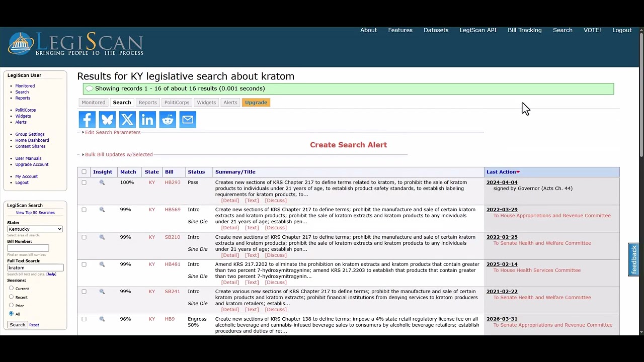644x362 pixels.
Task: Open Insight magnifier for HB9
Action: (x=102, y=319)
